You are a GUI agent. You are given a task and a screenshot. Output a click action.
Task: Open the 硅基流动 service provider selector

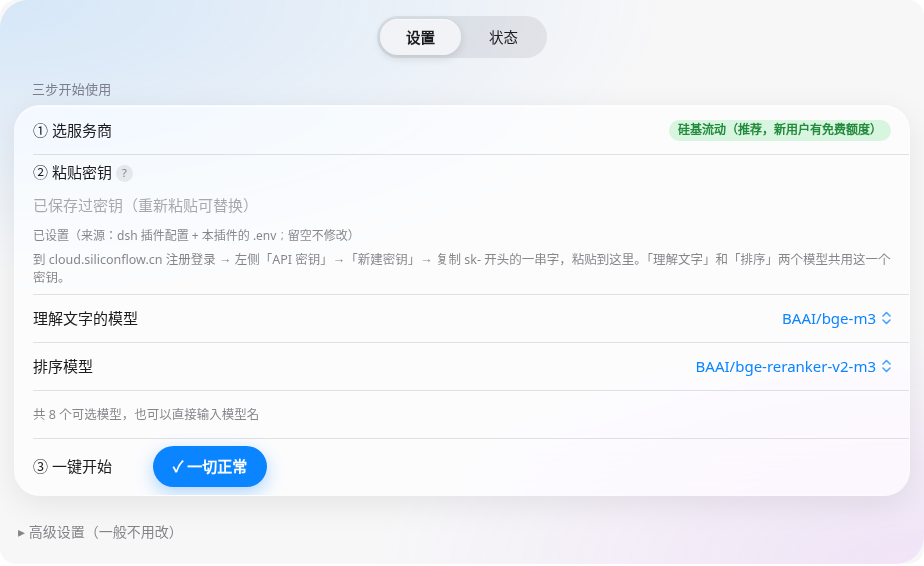[780, 130]
